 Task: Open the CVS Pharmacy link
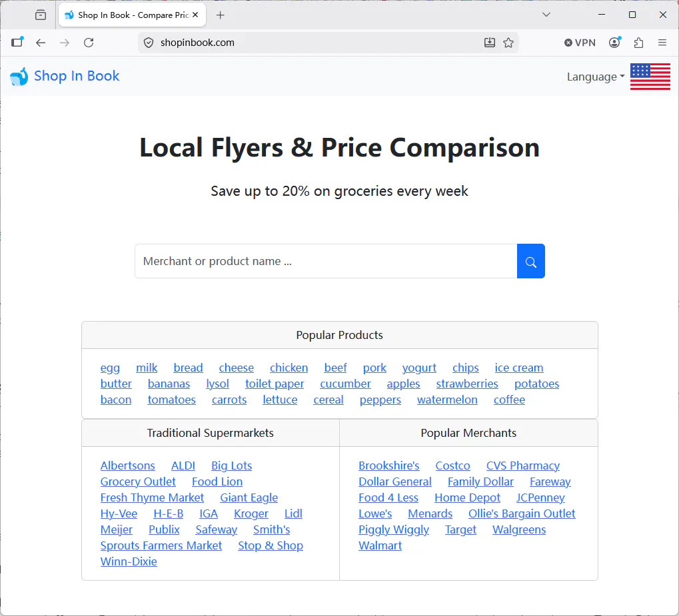(522, 465)
